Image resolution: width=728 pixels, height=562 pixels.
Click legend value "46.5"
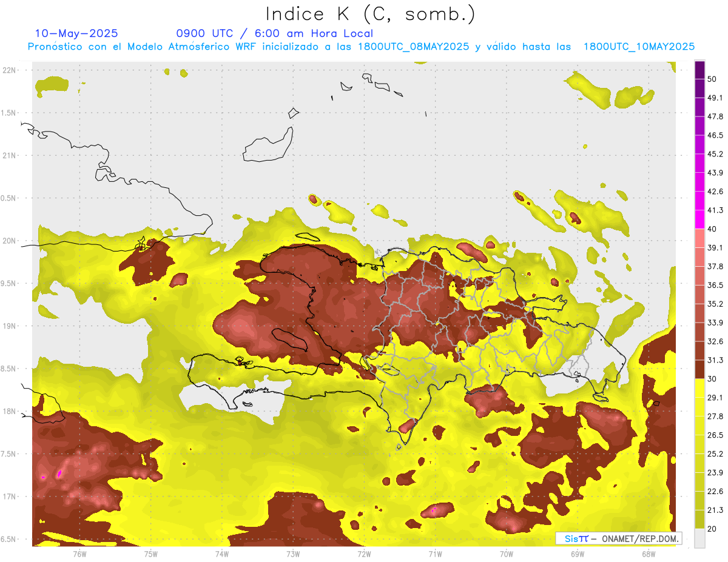tap(715, 135)
